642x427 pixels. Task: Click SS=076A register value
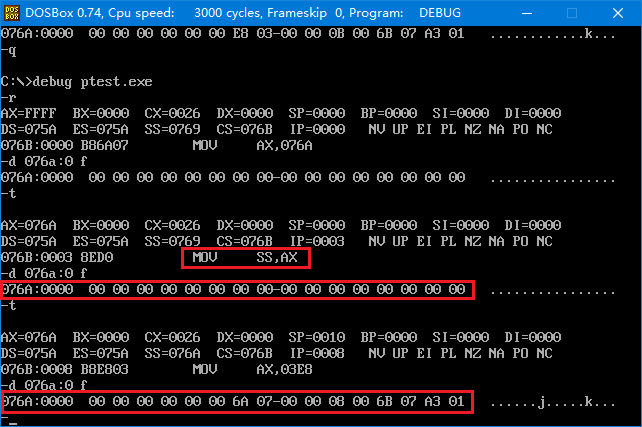point(172,353)
